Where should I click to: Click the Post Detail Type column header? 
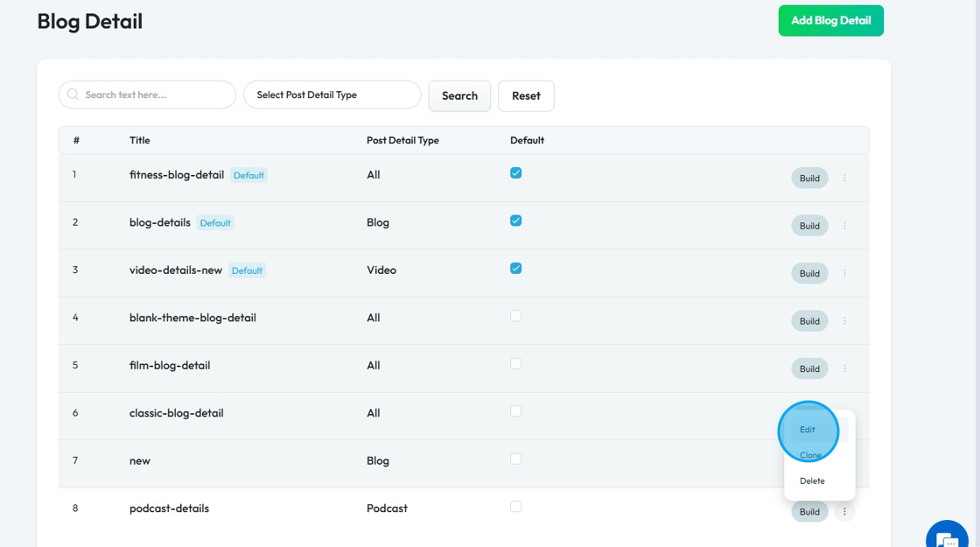click(x=402, y=140)
